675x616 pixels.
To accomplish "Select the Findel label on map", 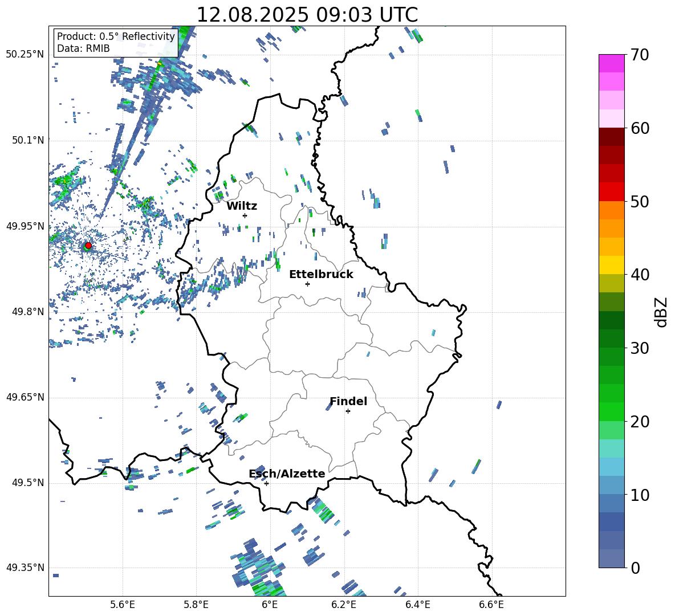I will [348, 401].
